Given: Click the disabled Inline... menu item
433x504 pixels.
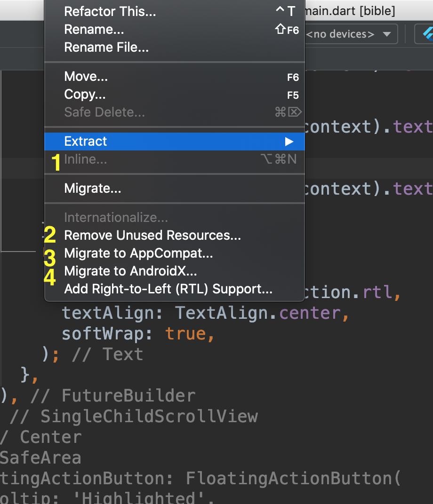Looking at the screenshot, I should 86,159.
